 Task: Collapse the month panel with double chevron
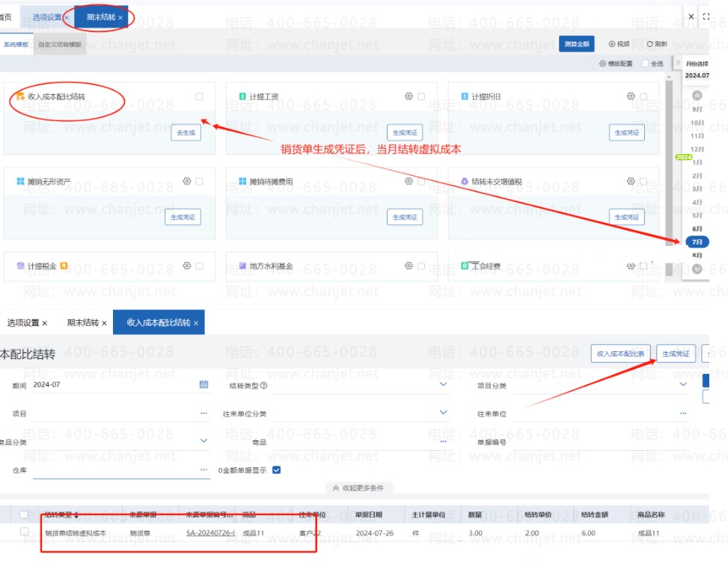(678, 63)
